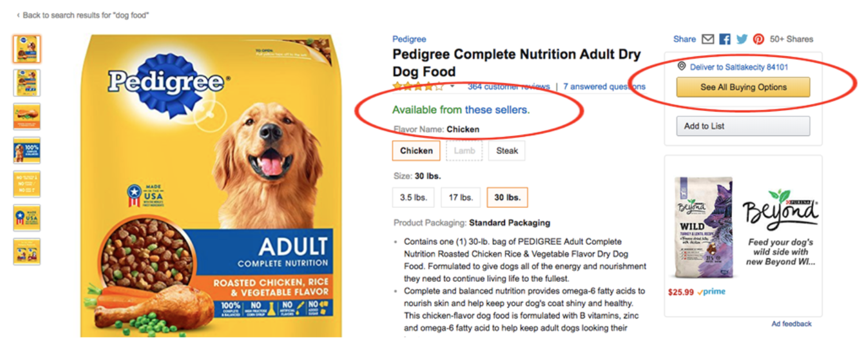
Task: Share product on Twitter bird icon
Action: [742, 39]
